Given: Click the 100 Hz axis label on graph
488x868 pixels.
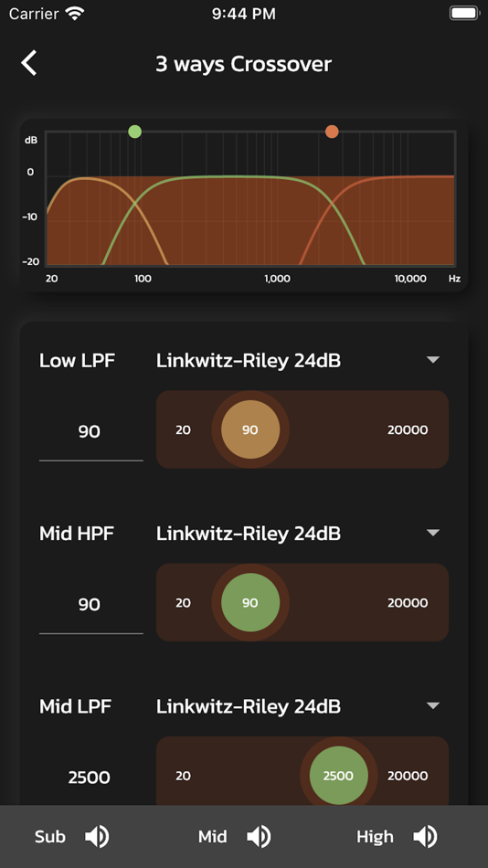Looking at the screenshot, I should tap(143, 279).
